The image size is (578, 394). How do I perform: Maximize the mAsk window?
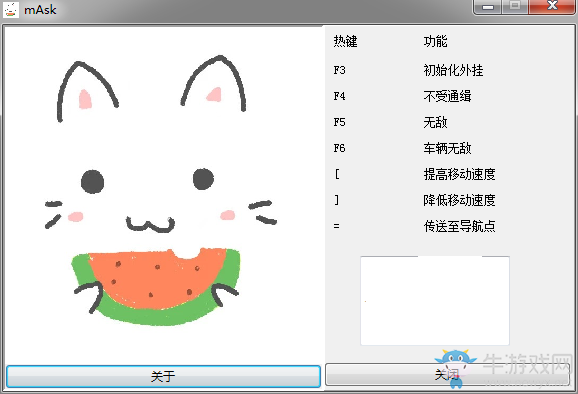(515, 6)
